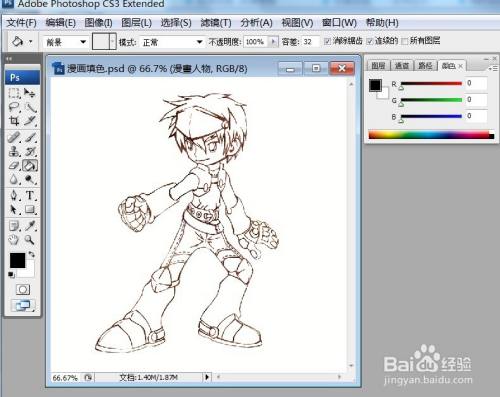Switch to the 通道 channels tab

(x=402, y=66)
